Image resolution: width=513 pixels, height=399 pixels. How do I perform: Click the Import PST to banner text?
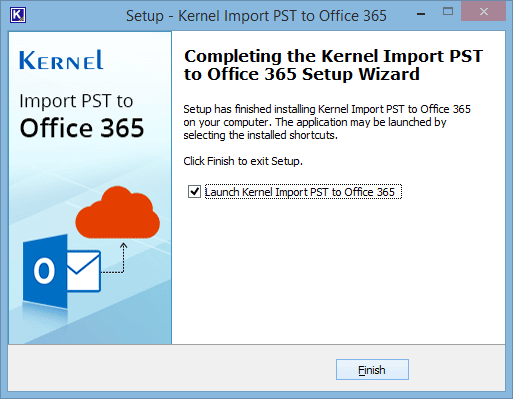pyautogui.click(x=76, y=101)
